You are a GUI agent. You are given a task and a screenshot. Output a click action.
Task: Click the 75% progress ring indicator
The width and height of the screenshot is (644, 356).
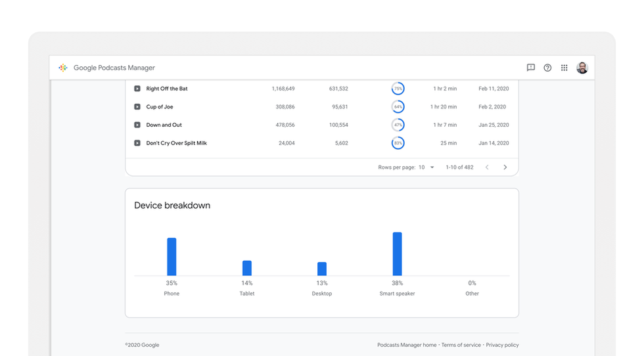pyautogui.click(x=398, y=89)
